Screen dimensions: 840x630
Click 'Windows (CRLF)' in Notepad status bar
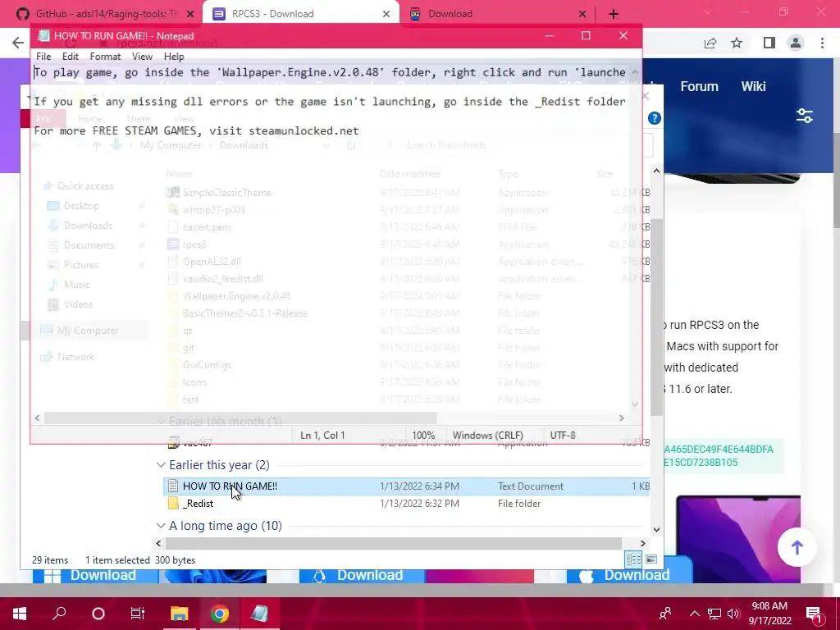[x=487, y=435]
